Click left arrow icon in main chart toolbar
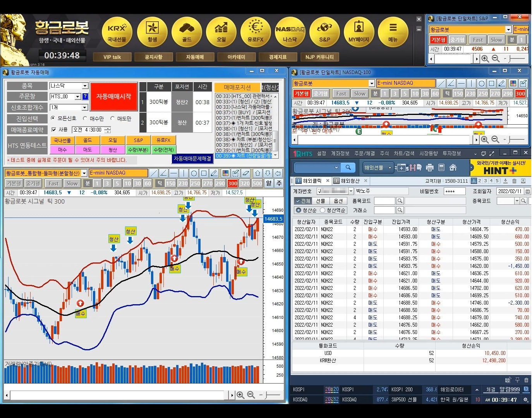The width and height of the screenshot is (532, 418). point(278,173)
